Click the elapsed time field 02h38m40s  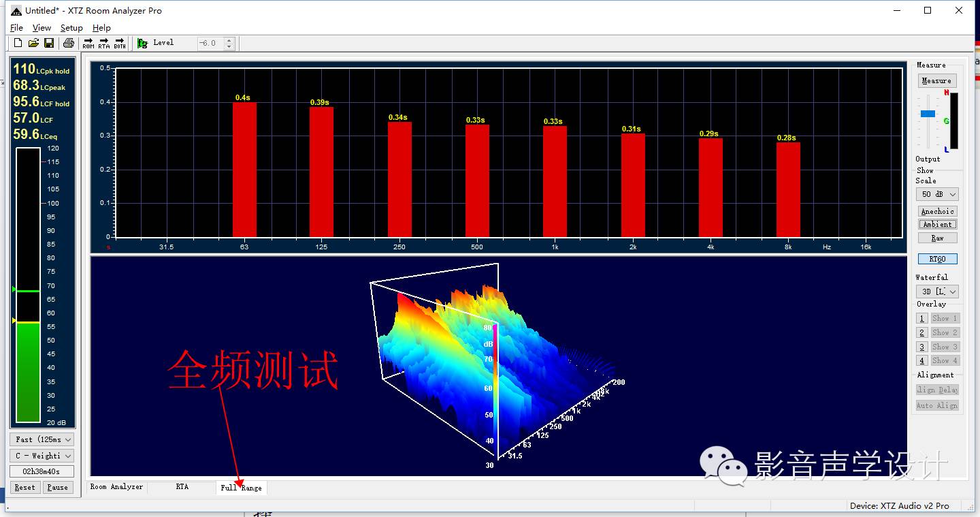tap(42, 471)
